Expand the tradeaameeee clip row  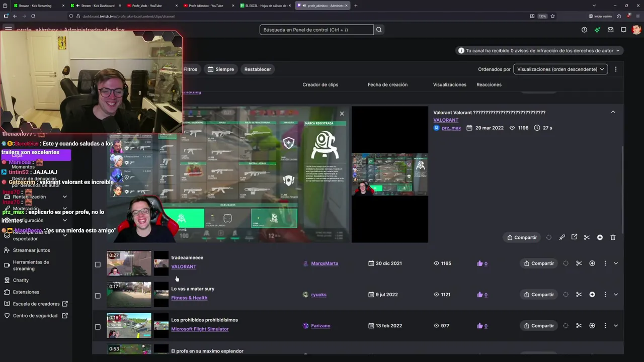(x=616, y=263)
